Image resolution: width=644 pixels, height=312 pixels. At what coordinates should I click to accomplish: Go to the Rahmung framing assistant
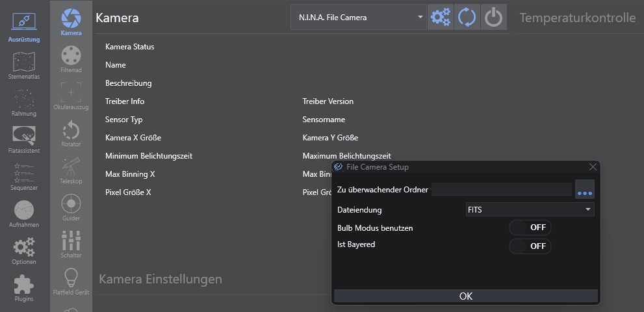pyautogui.click(x=24, y=103)
